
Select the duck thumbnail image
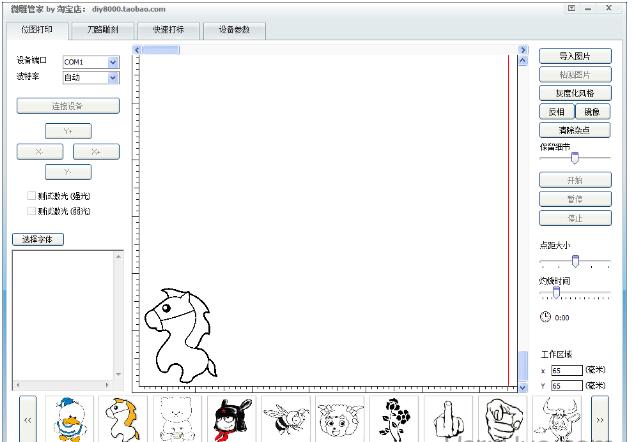click(x=69, y=419)
